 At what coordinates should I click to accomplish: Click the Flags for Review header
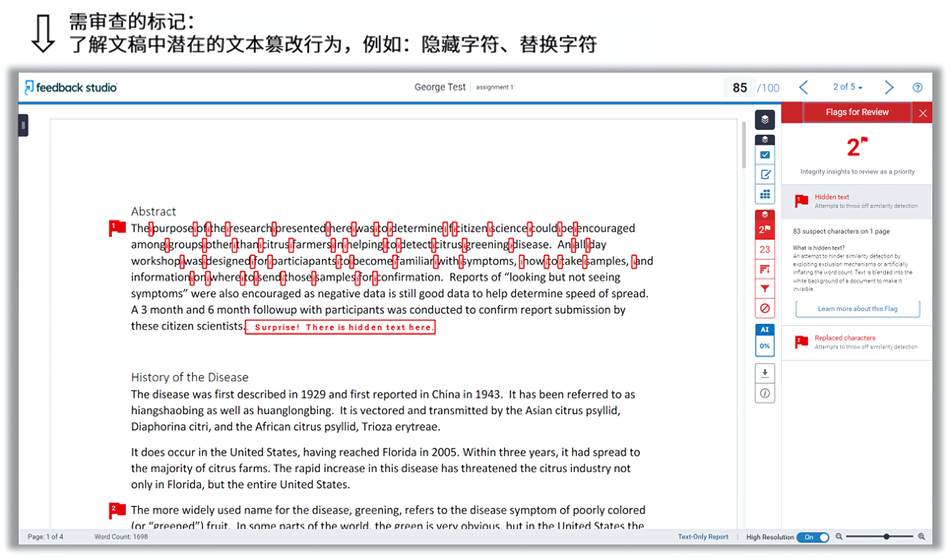[x=857, y=112]
